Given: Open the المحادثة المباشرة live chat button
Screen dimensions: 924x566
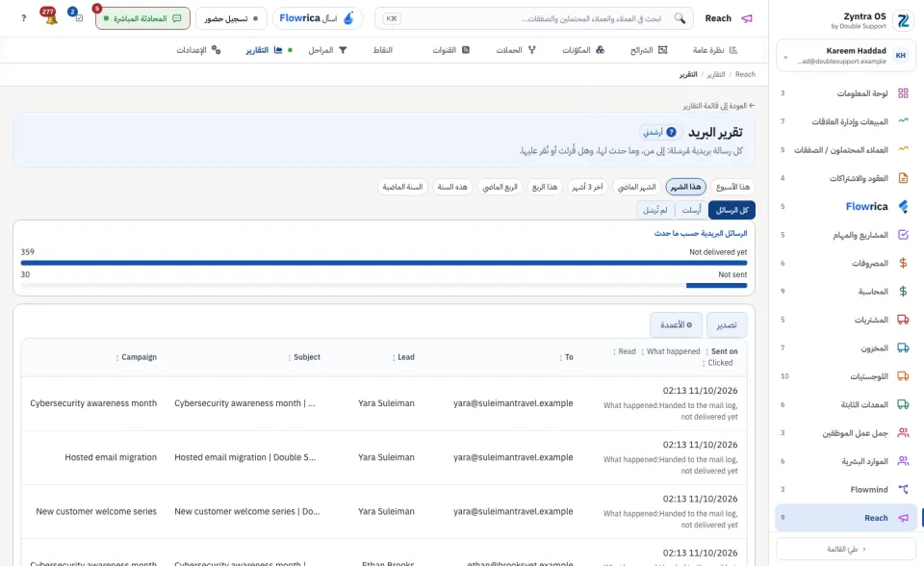Looking at the screenshot, I should (x=142, y=18).
